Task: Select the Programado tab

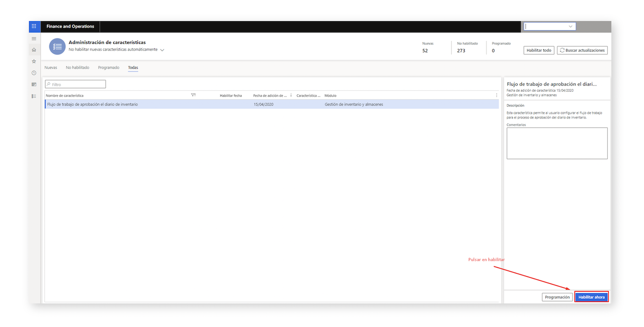Action: 109,68
